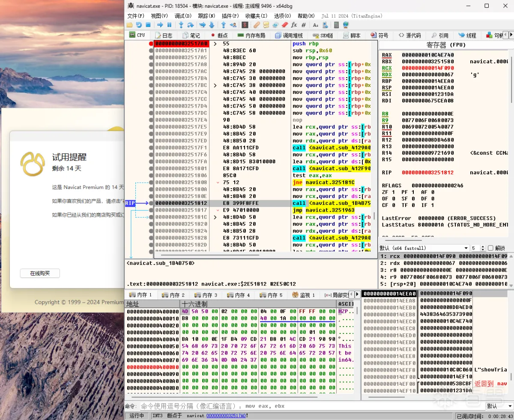Toggle breakpoint dot for address 0000000003251828
The height and width of the screenshot is (420, 514).
151,238
